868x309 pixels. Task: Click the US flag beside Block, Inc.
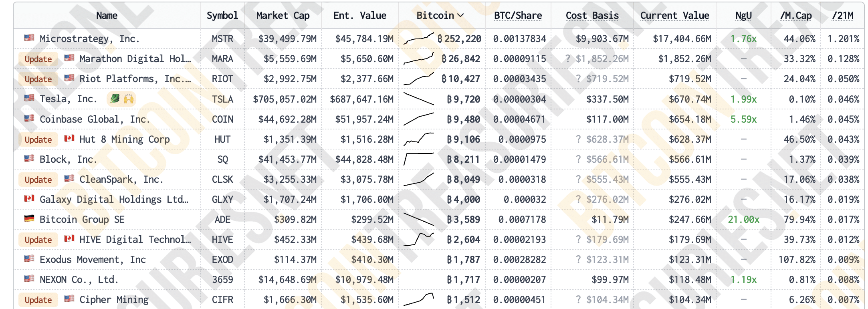click(x=29, y=158)
